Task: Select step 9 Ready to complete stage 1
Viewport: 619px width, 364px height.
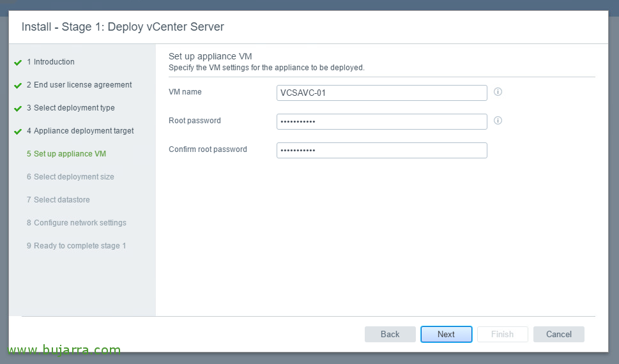Action: click(76, 246)
